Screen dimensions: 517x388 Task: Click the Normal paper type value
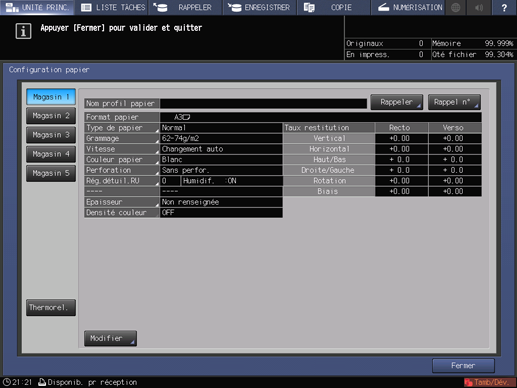(221, 128)
